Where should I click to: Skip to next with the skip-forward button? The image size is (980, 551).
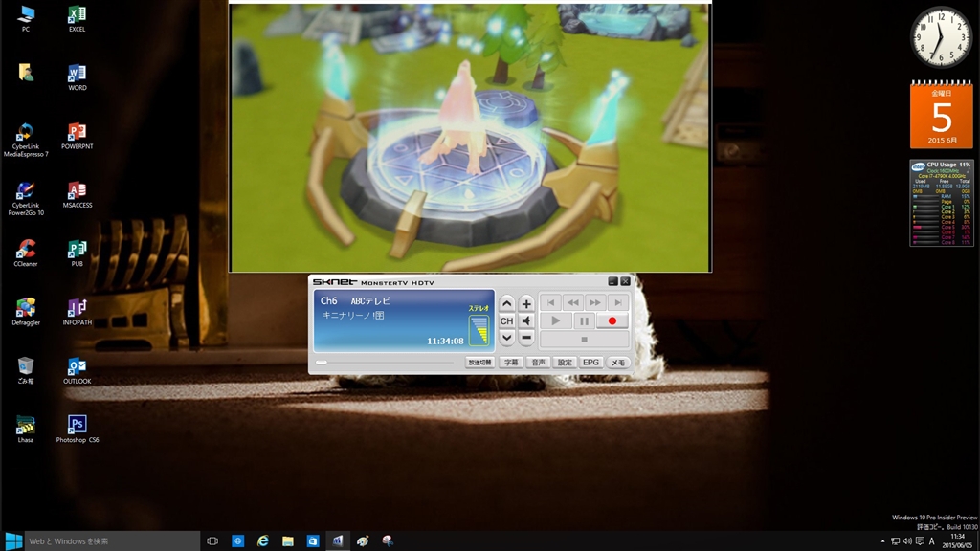pos(617,303)
